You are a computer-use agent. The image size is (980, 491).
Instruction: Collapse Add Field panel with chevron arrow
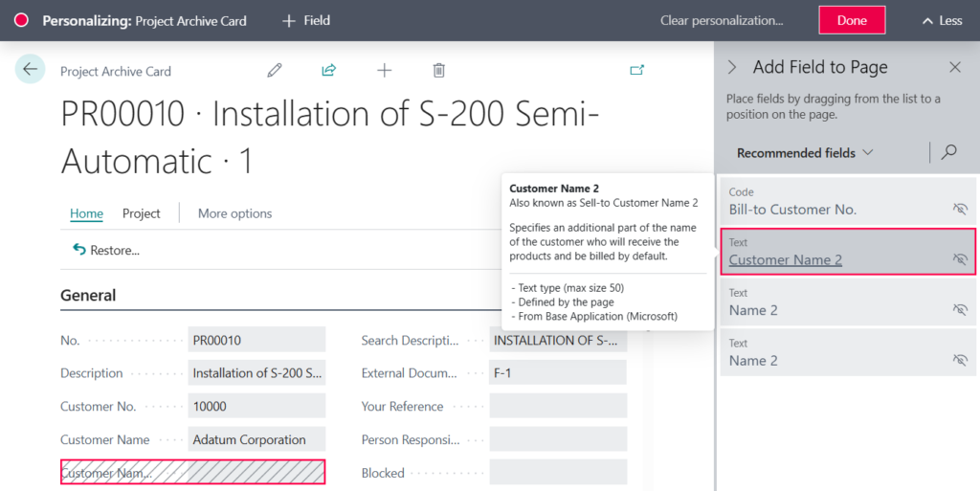click(x=733, y=67)
